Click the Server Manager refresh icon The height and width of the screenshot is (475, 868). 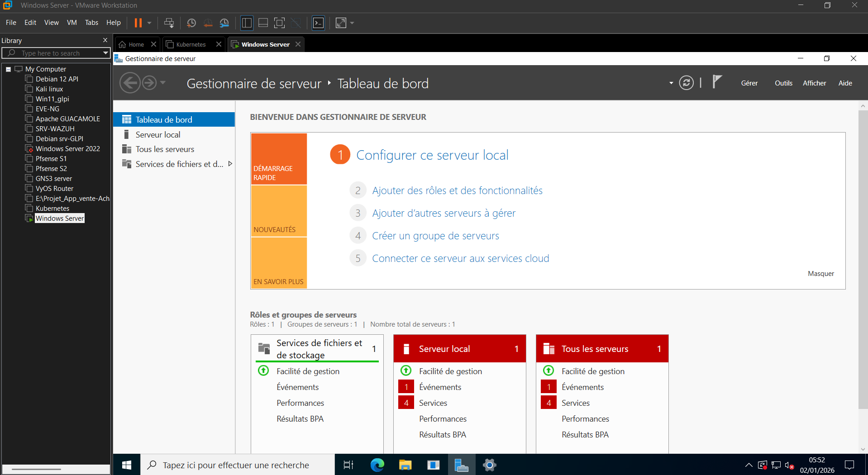(x=686, y=83)
